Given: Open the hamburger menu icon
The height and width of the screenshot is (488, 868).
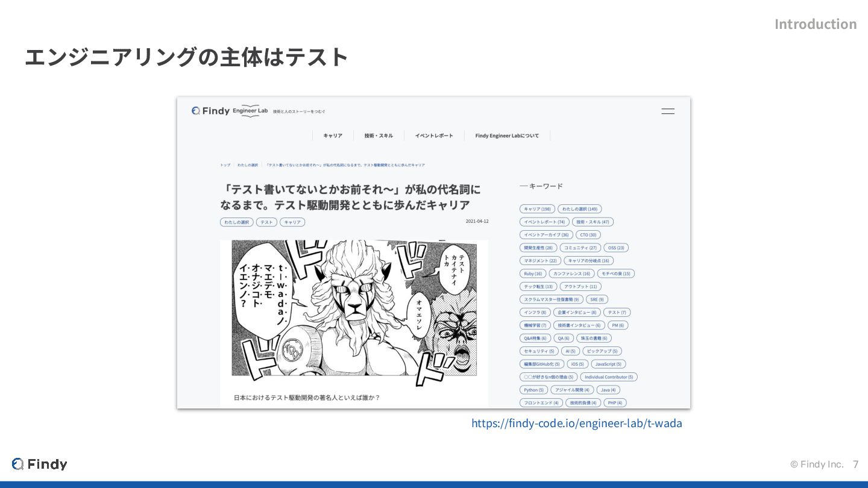Looking at the screenshot, I should click(x=668, y=111).
